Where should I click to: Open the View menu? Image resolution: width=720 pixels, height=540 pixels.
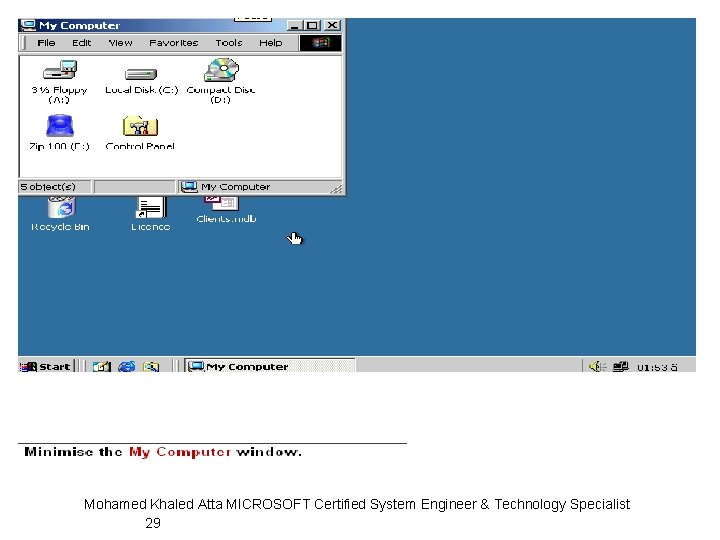point(120,43)
